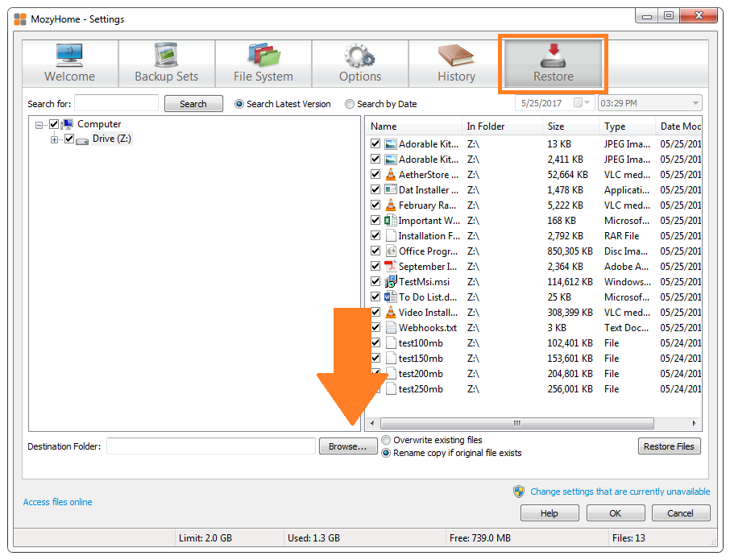Select Search by Date radio button
The height and width of the screenshot is (560, 730).
point(349,104)
